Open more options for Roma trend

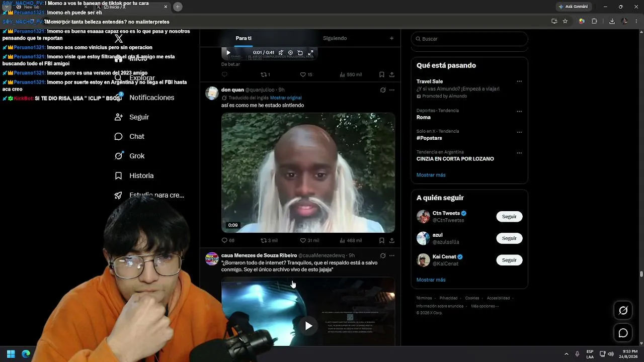[x=519, y=112]
